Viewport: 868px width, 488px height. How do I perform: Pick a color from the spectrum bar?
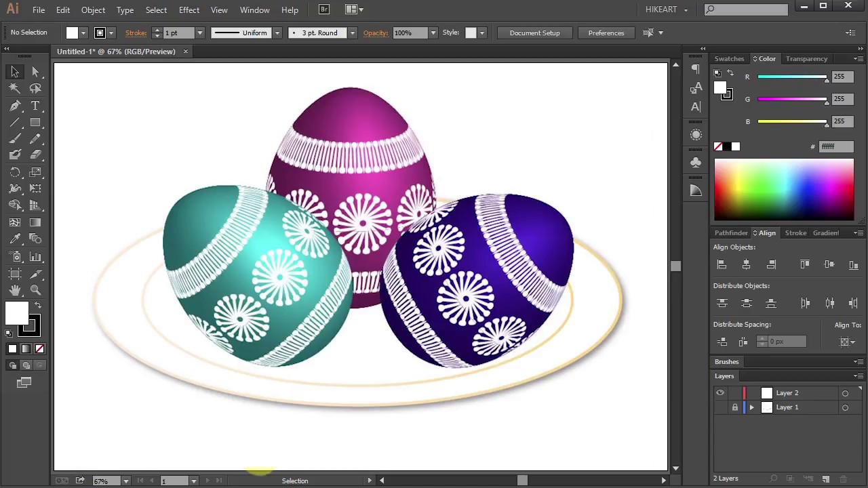(784, 190)
